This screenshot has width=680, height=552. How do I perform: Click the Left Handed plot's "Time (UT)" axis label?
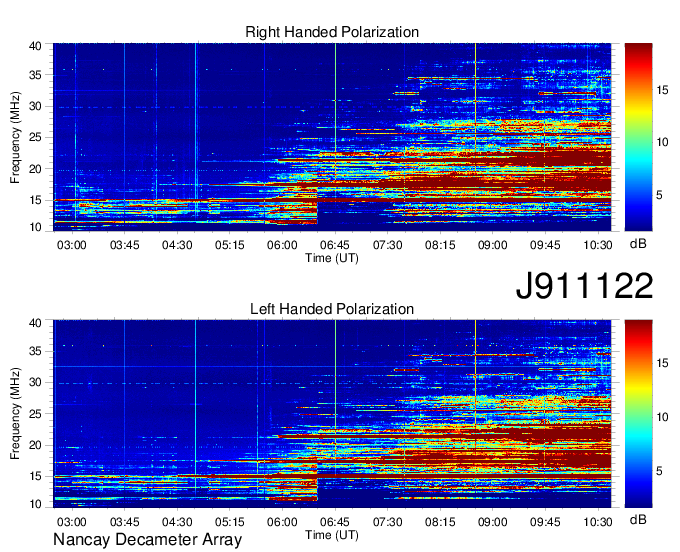(332, 535)
